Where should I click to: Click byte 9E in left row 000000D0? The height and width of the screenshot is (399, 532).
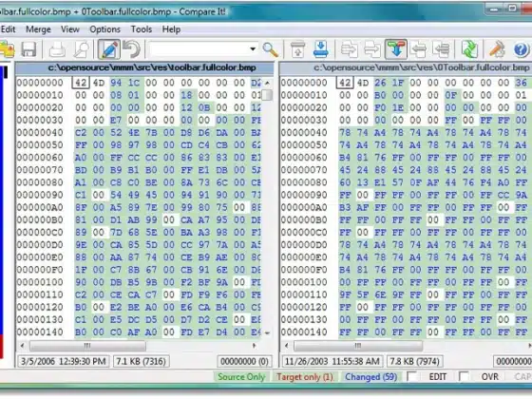click(x=81, y=245)
